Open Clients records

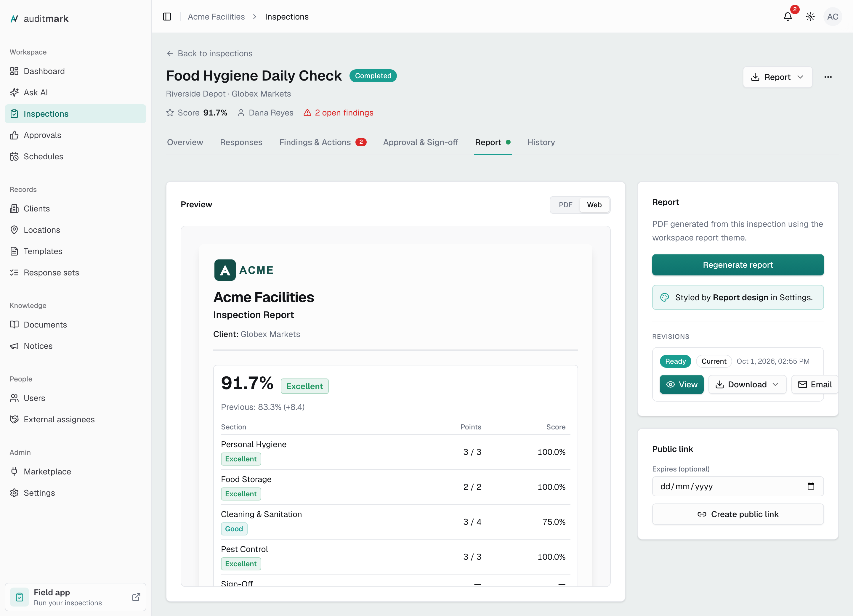(75, 209)
